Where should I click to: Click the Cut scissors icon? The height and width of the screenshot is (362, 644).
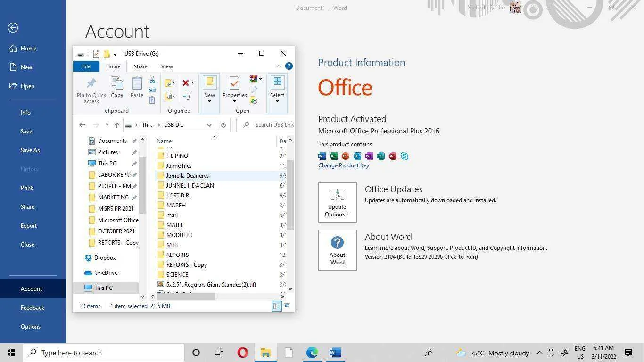click(152, 80)
